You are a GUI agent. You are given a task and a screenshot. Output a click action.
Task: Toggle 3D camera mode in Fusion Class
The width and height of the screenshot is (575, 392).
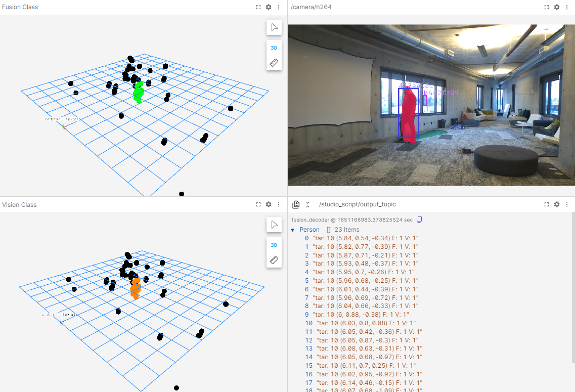274,48
